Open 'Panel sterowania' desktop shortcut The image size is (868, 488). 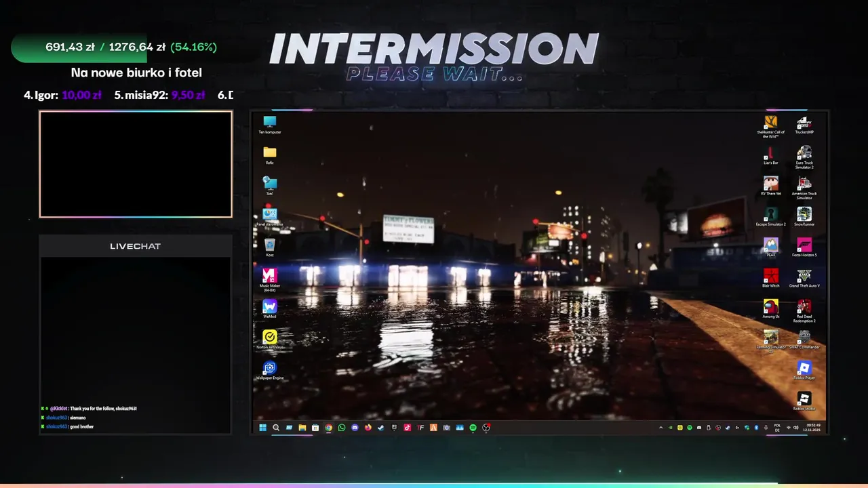(270, 217)
